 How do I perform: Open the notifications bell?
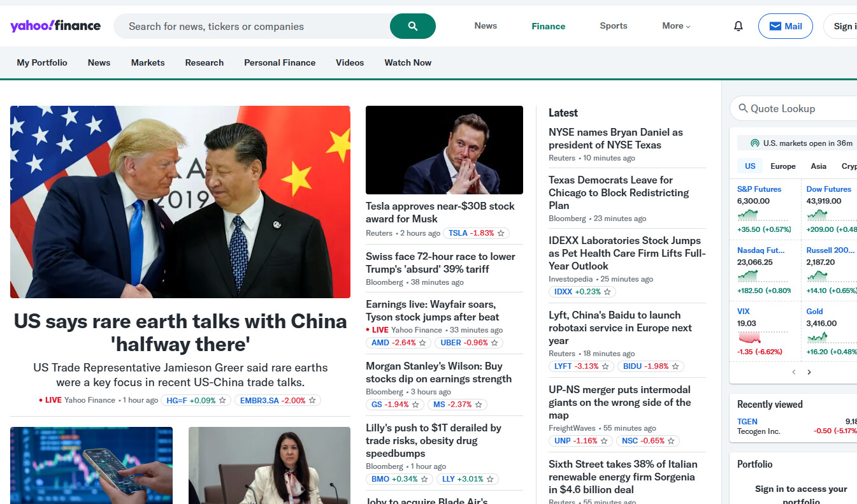click(x=738, y=26)
